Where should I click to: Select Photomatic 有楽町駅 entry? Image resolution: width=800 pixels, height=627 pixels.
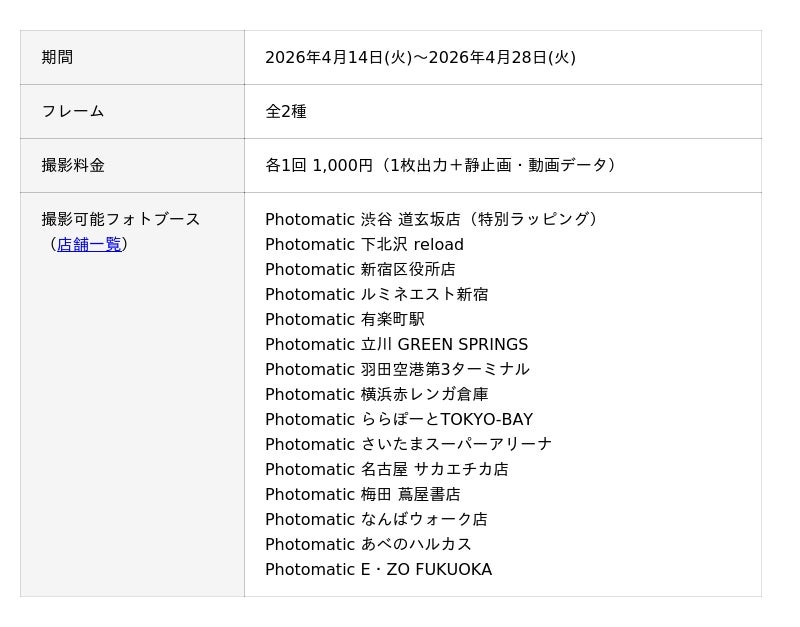tap(344, 319)
